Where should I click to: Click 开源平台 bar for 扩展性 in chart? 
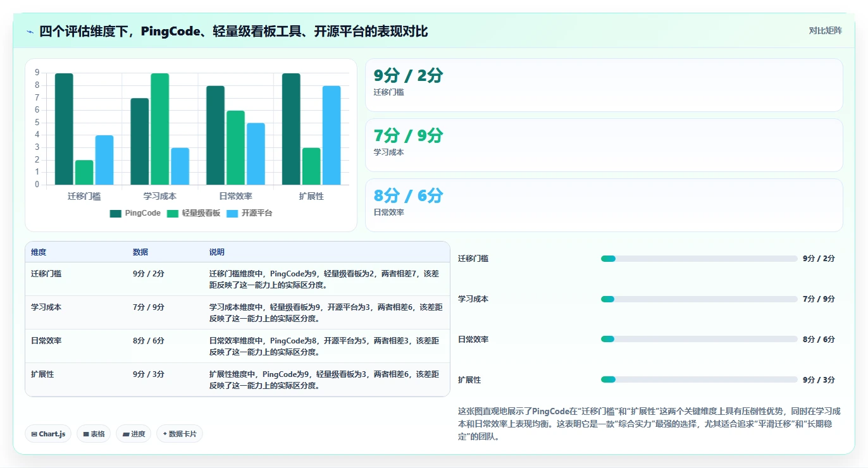point(332,135)
